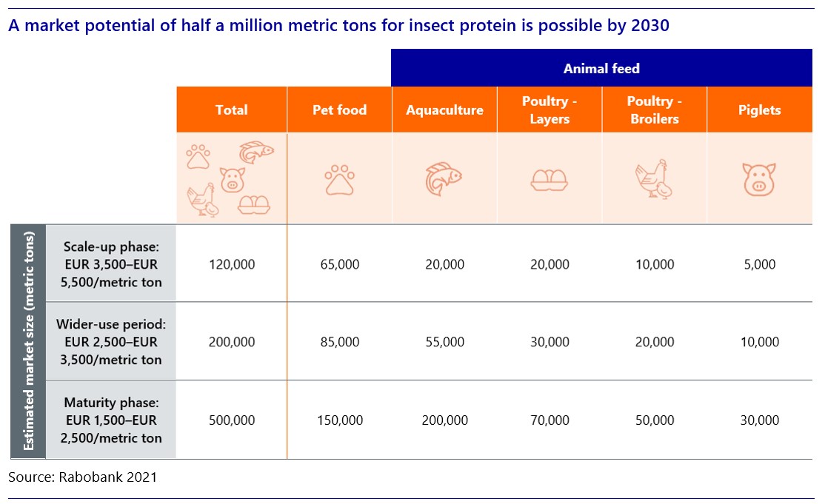Click the Maturity phase row label
Image resolution: width=825 pixels, height=504 pixels.
pos(112,420)
